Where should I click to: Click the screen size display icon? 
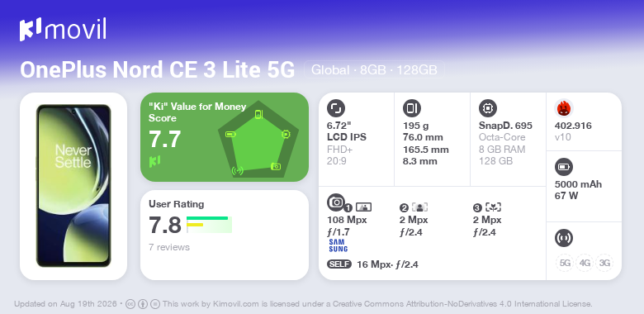(336, 108)
